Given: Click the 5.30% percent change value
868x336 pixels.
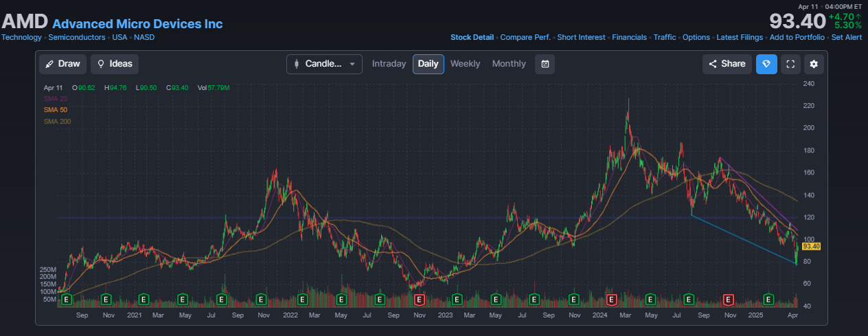Looking at the screenshot, I should click(x=847, y=25).
